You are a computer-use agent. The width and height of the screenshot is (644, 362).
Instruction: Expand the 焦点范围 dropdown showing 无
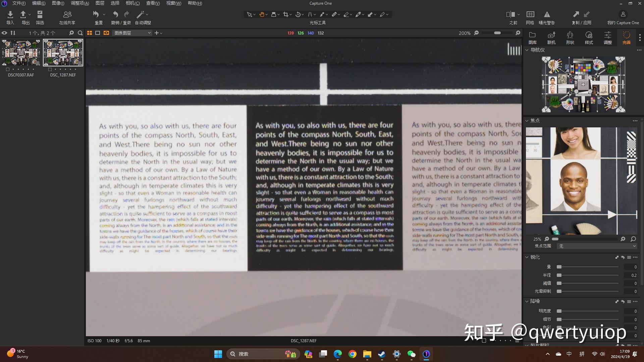click(x=596, y=246)
